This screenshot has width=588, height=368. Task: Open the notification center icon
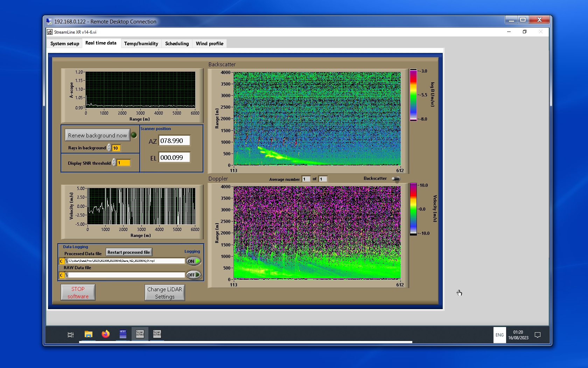pos(538,335)
